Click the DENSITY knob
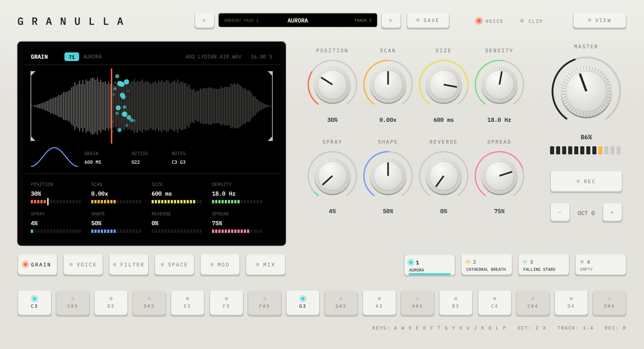644x349 pixels. pos(499,85)
